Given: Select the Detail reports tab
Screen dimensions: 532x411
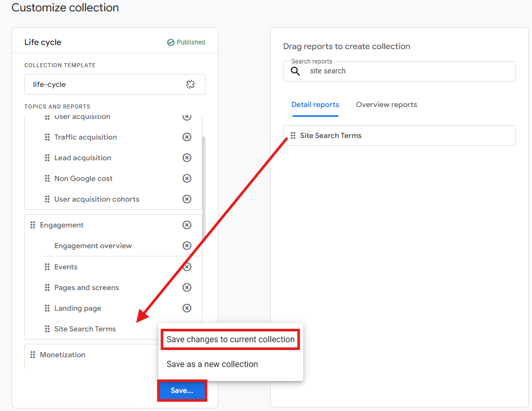Looking at the screenshot, I should [315, 105].
